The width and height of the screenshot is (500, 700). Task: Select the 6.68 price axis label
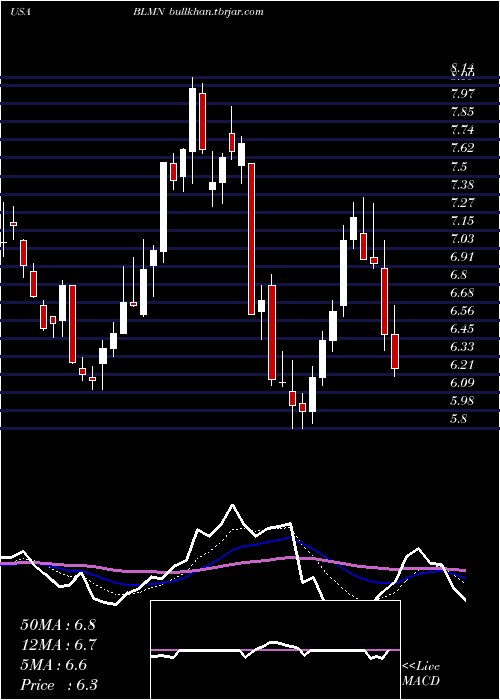[462, 292]
